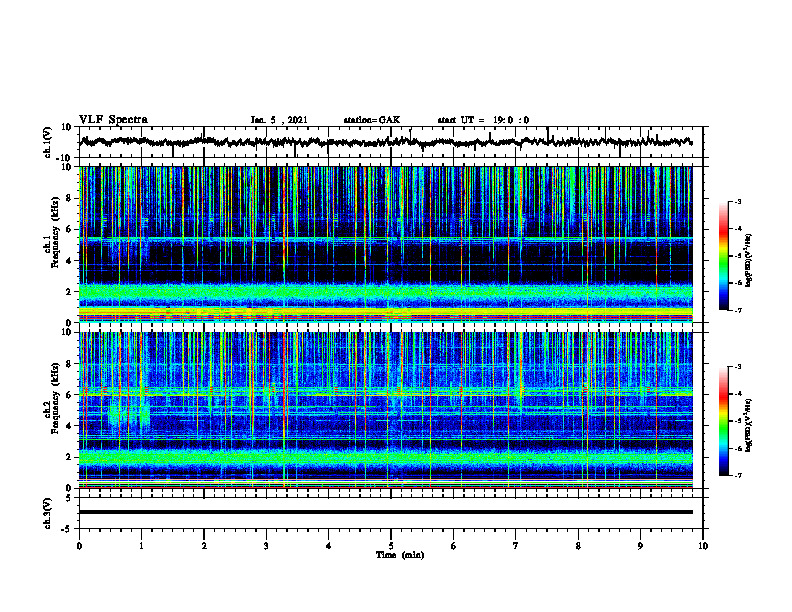The height and width of the screenshot is (612, 792).
Task: Select the date text "Jan. 5 , 2021"
Action: coord(279,120)
